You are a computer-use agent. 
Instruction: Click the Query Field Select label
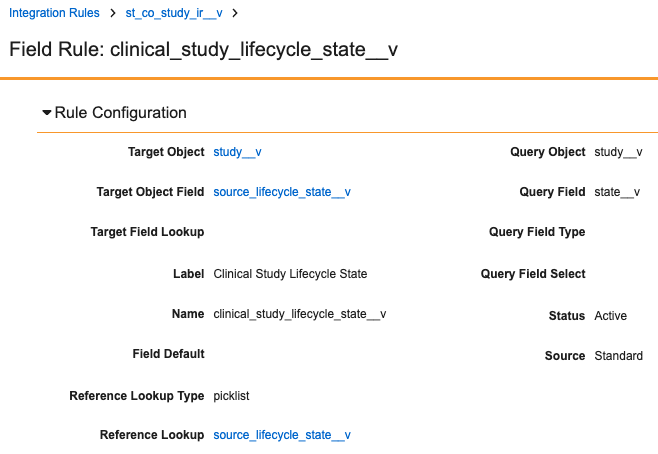tap(533, 274)
